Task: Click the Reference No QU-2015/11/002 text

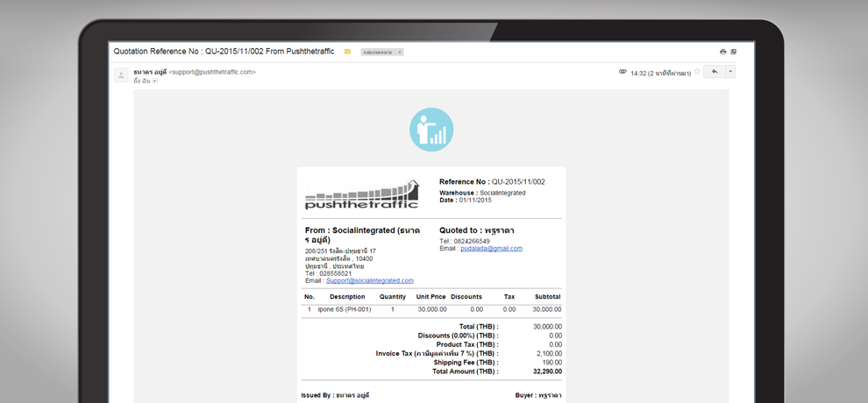Action: (x=492, y=182)
